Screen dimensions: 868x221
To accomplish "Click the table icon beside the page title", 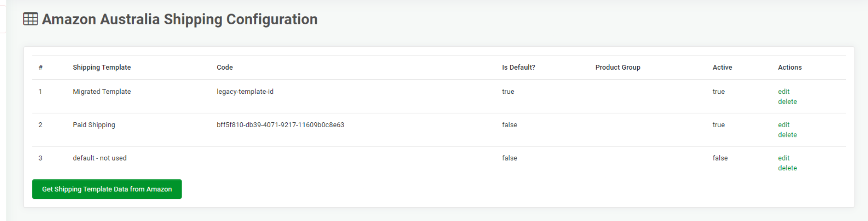I will 30,19.
